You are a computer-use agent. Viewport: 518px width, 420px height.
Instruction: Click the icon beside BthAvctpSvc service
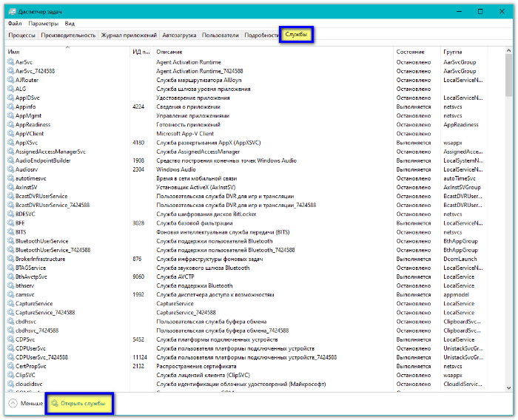coord(11,277)
